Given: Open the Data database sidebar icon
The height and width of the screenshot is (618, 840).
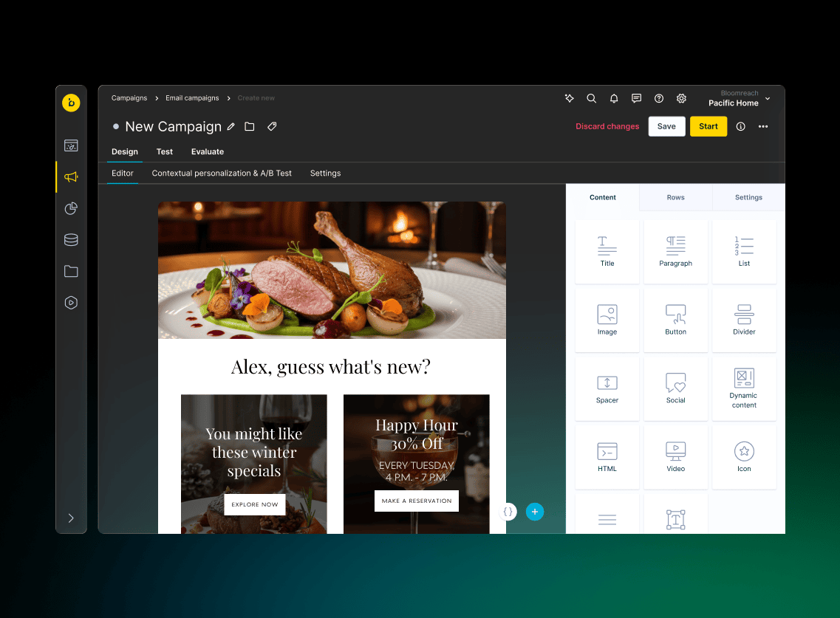Looking at the screenshot, I should click(71, 240).
